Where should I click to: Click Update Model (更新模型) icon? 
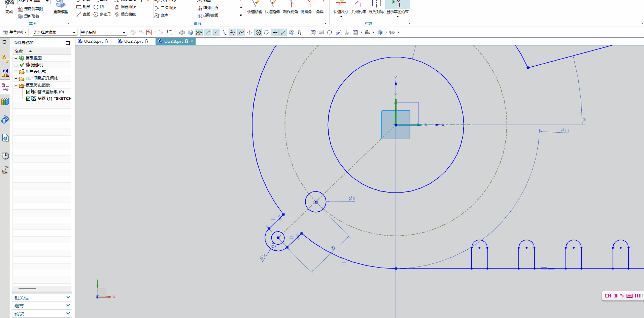click(x=61, y=4)
